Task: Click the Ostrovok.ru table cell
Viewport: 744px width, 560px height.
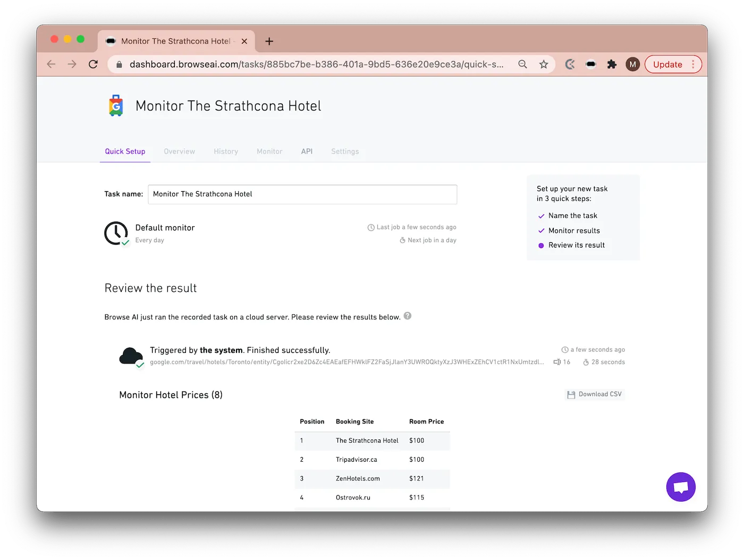Action: click(x=353, y=498)
